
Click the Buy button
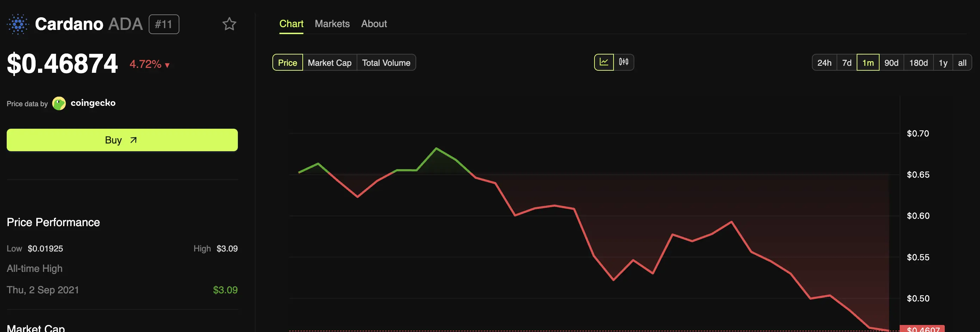pyautogui.click(x=122, y=140)
